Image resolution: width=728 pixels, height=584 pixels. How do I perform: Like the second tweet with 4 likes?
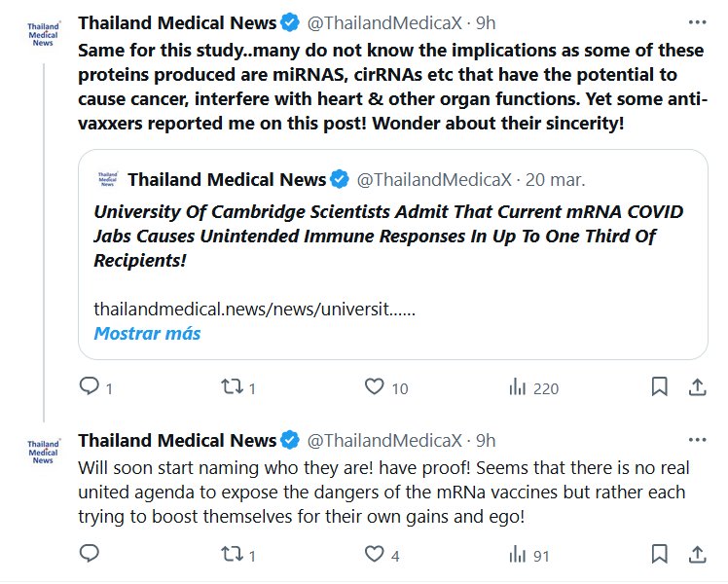click(375, 555)
